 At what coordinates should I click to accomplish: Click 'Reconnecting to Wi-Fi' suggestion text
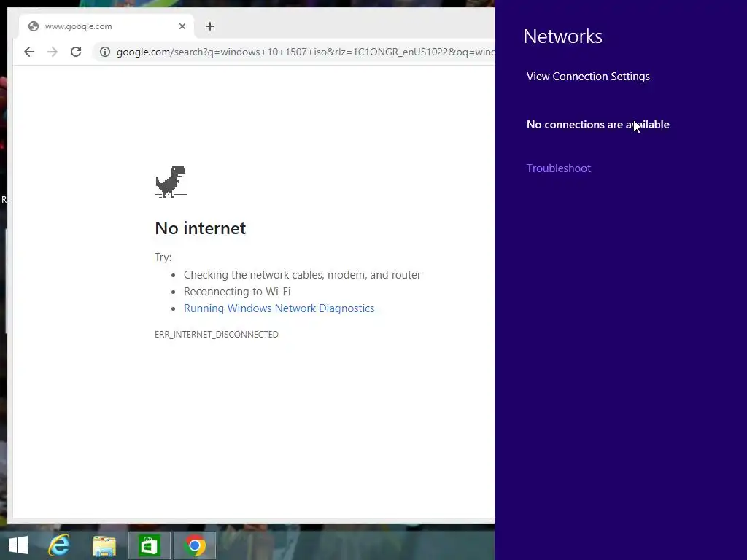pos(237,292)
